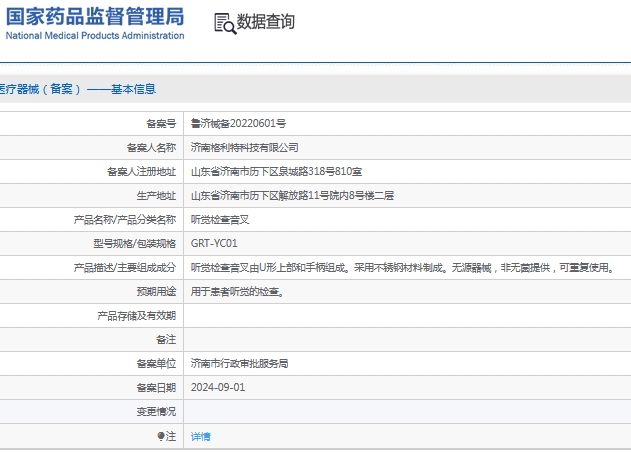Screen dimensions: 631x452
Task: Select intended use 用于患者听觉的检查
Action: click(237, 291)
